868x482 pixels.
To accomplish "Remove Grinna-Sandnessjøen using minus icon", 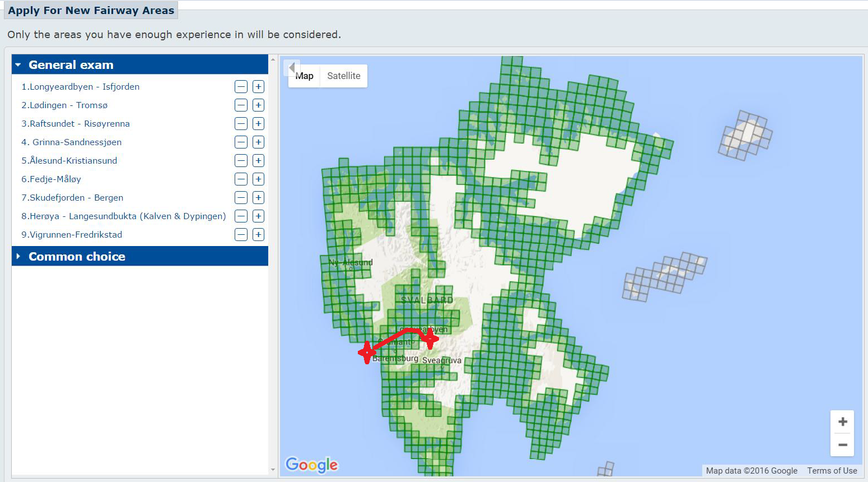I will 241,142.
